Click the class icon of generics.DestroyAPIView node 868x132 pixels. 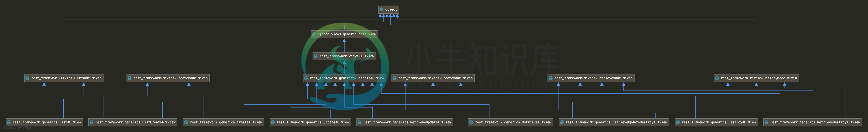point(678,123)
